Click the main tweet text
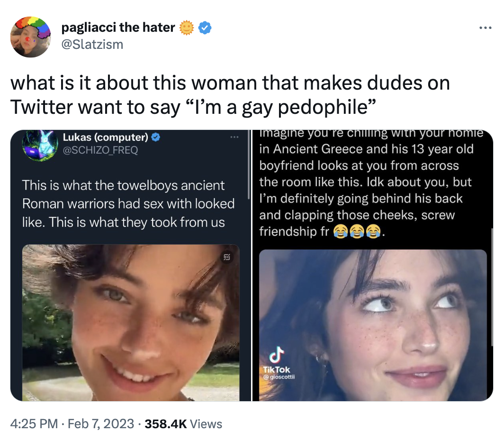This screenshot has height=441, width=504. click(230, 95)
